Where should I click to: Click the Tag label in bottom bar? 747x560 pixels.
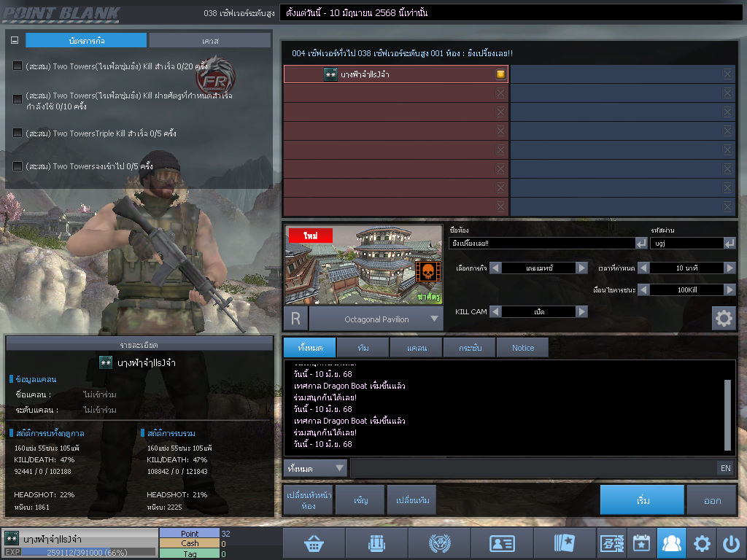[190, 554]
